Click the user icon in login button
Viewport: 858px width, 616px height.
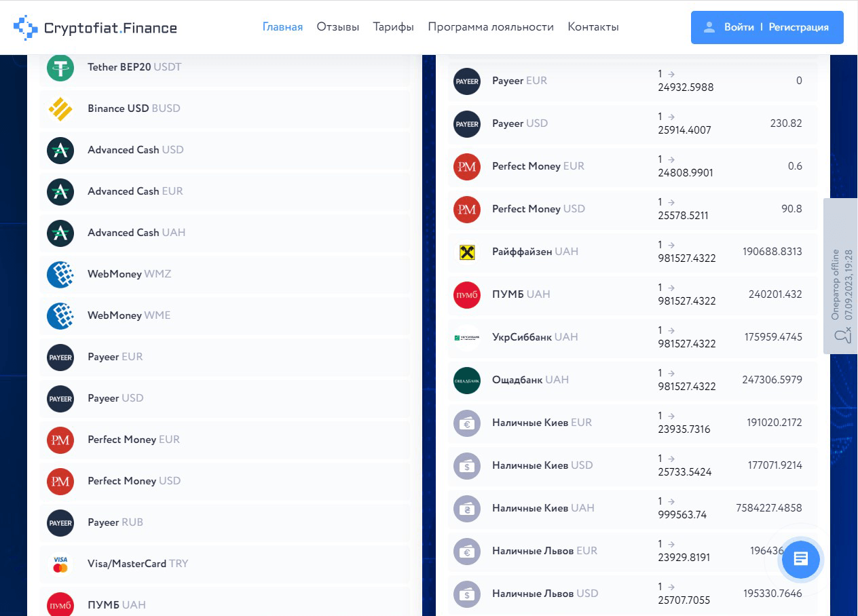click(709, 27)
